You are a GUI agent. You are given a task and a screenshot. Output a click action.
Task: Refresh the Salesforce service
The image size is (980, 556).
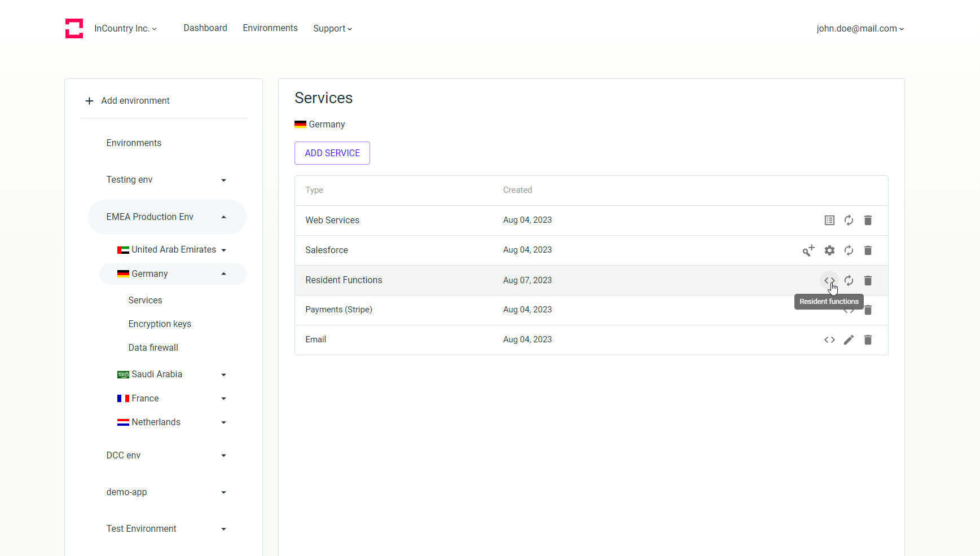pyautogui.click(x=849, y=250)
